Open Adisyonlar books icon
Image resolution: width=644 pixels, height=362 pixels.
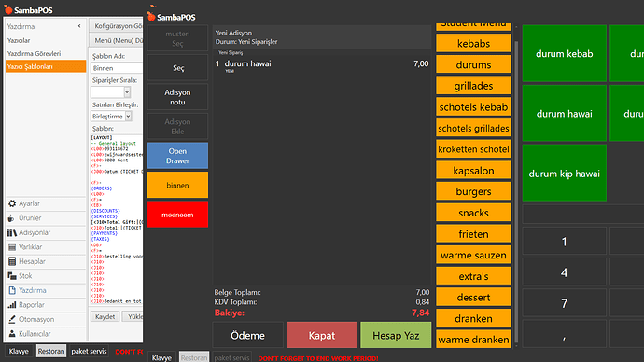(x=12, y=232)
